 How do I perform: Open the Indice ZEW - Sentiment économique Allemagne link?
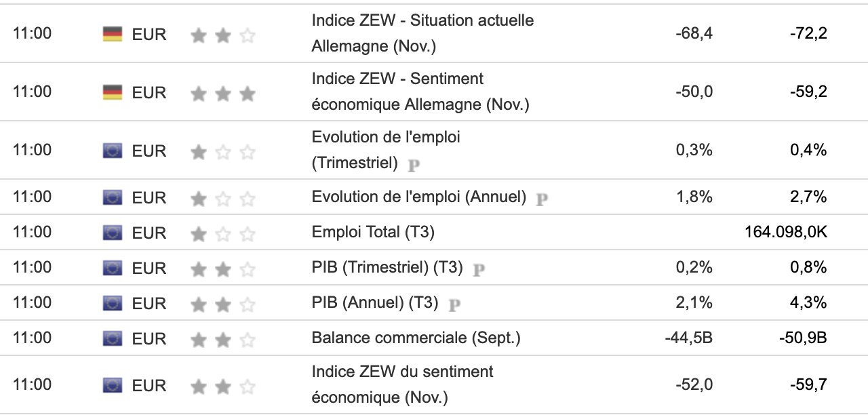(x=420, y=92)
